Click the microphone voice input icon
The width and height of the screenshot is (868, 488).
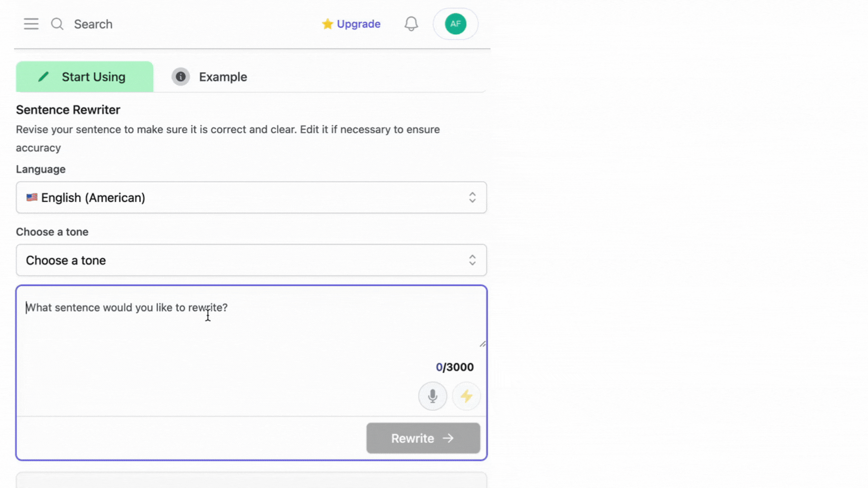click(x=432, y=396)
